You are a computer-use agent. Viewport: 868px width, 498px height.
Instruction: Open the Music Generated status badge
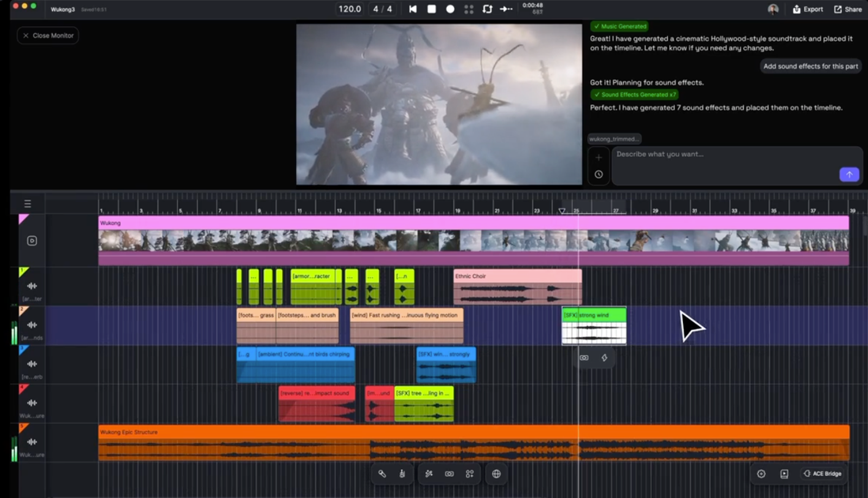[620, 26]
